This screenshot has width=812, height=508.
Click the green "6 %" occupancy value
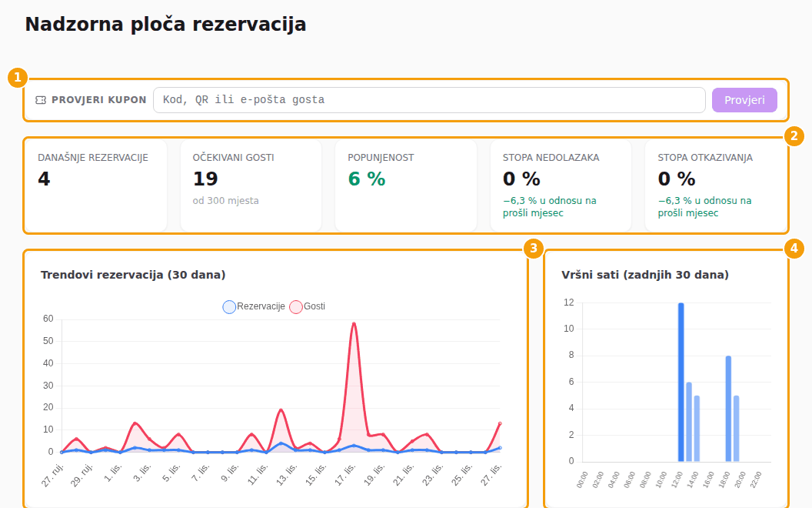[367, 179]
